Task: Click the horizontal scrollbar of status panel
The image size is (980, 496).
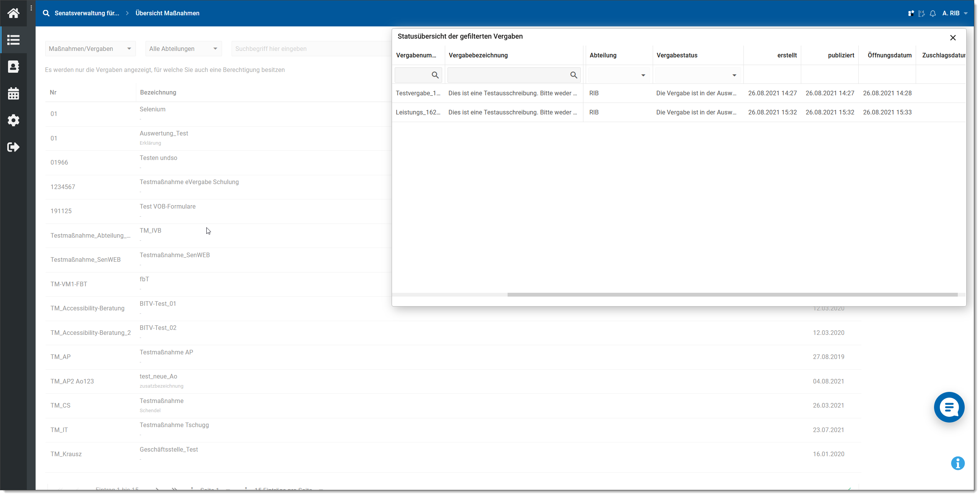Action: [x=732, y=295]
